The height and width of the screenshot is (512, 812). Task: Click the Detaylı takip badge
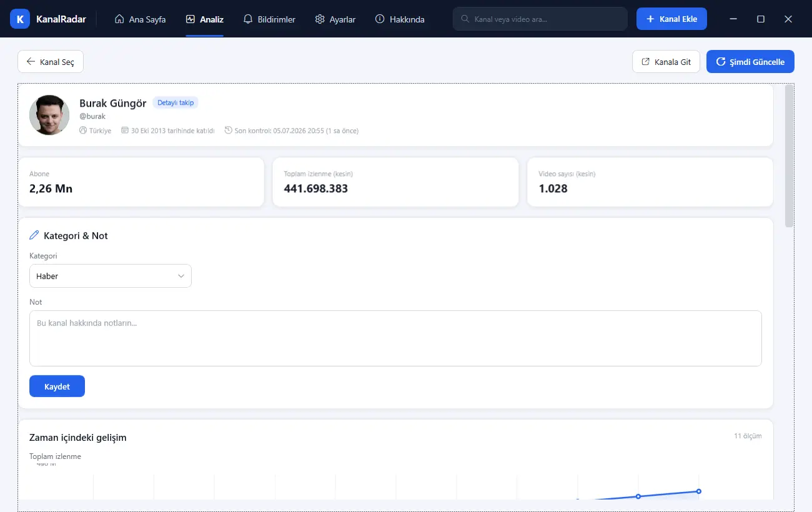pyautogui.click(x=176, y=102)
